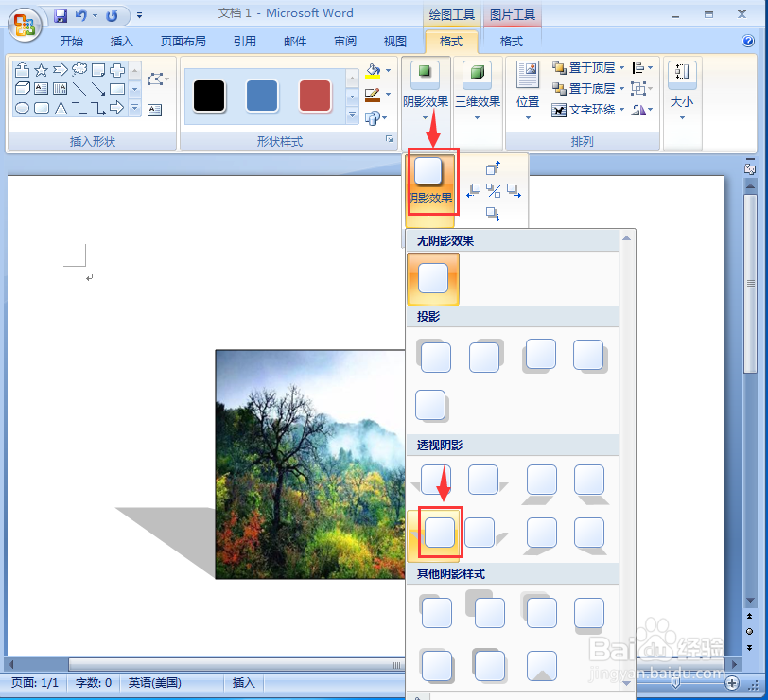Open the 开始 ribbon tab
Screen dimensions: 768x700
tap(72, 42)
